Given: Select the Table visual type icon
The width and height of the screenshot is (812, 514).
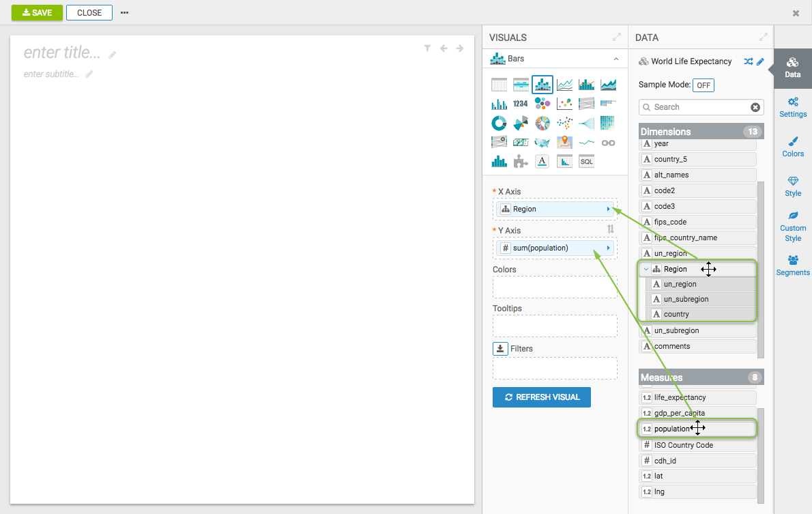Looking at the screenshot, I should click(x=499, y=85).
